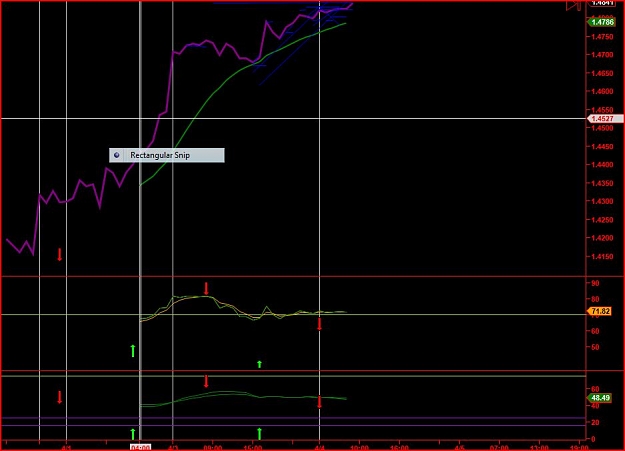Click the 1.4600 price axis label

602,91
